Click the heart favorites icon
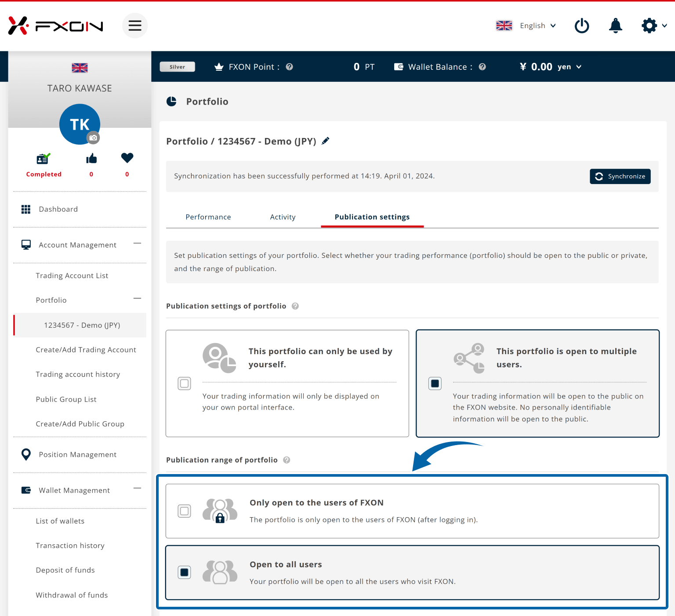 click(x=127, y=158)
